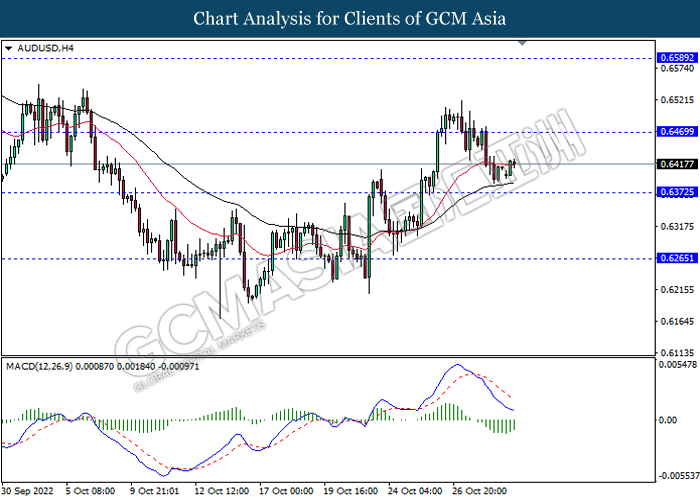Click the 0.65740 price axis value

677,68
